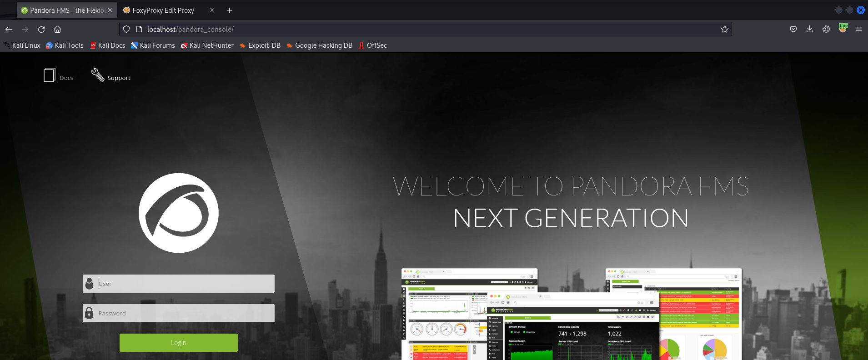Open the Docs icon link

click(x=50, y=75)
